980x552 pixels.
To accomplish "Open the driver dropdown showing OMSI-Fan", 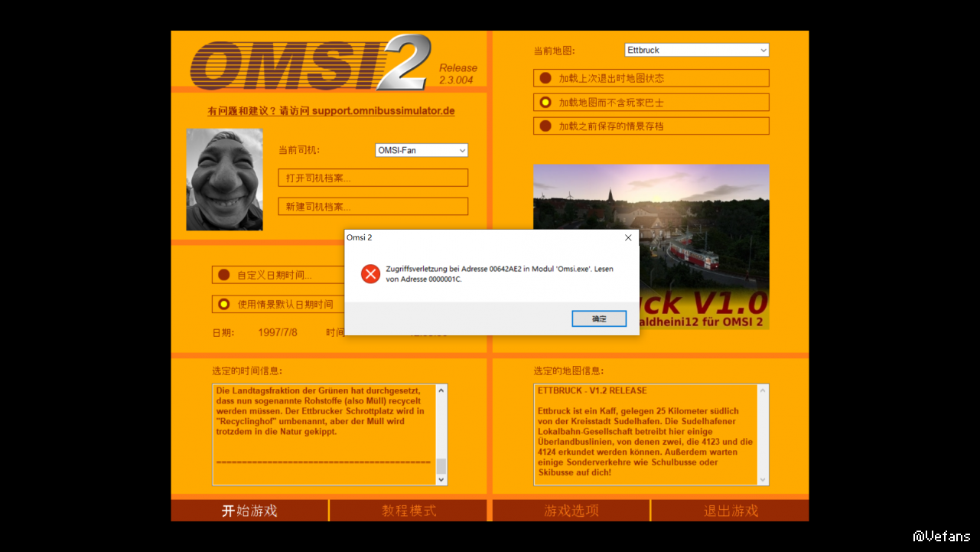I will [422, 151].
